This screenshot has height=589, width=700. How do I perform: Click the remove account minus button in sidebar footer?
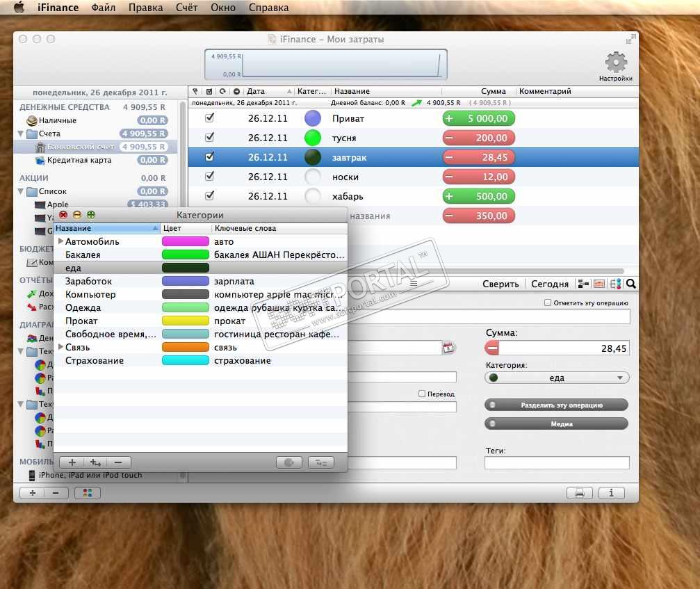[56, 493]
